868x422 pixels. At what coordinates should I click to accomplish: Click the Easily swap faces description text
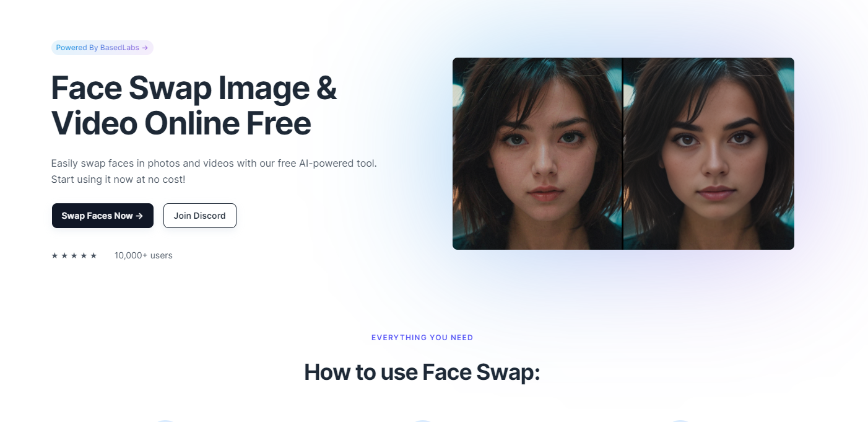click(214, 172)
